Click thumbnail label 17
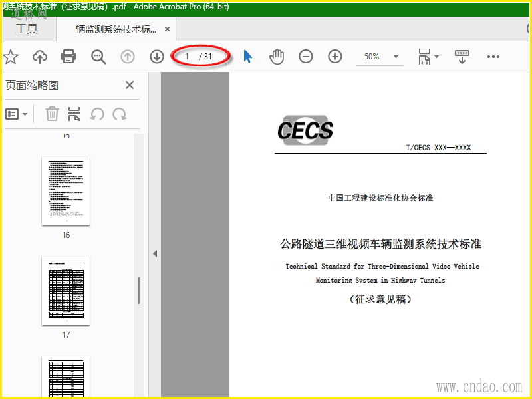Image resolution: width=532 pixels, height=399 pixels. tap(66, 335)
